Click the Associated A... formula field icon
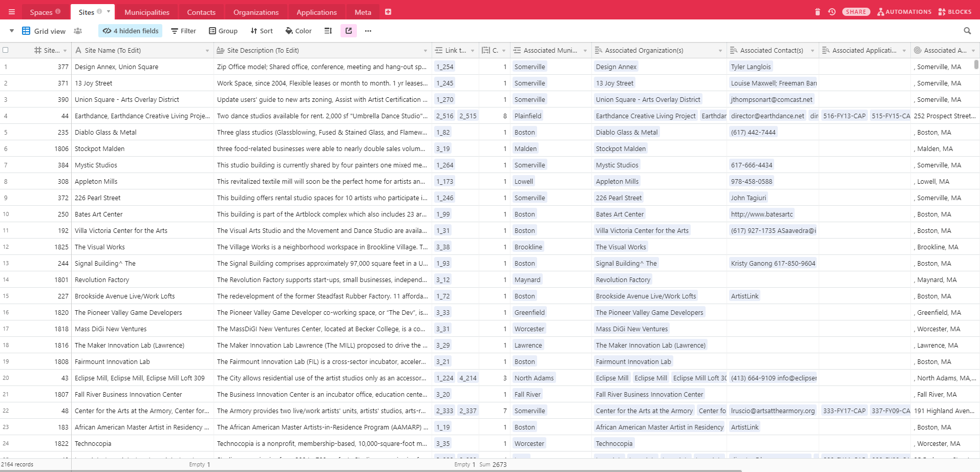This screenshot has height=472, width=980. (x=918, y=50)
